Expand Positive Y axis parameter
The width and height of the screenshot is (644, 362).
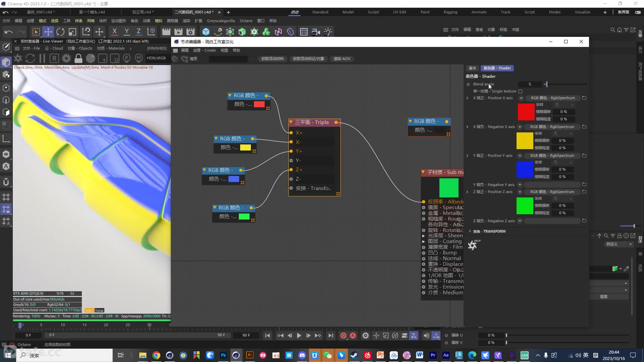(467, 156)
